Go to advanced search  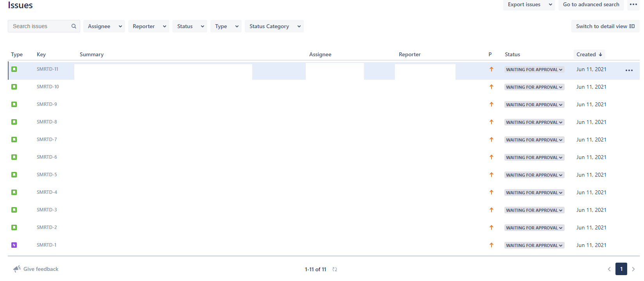click(591, 5)
